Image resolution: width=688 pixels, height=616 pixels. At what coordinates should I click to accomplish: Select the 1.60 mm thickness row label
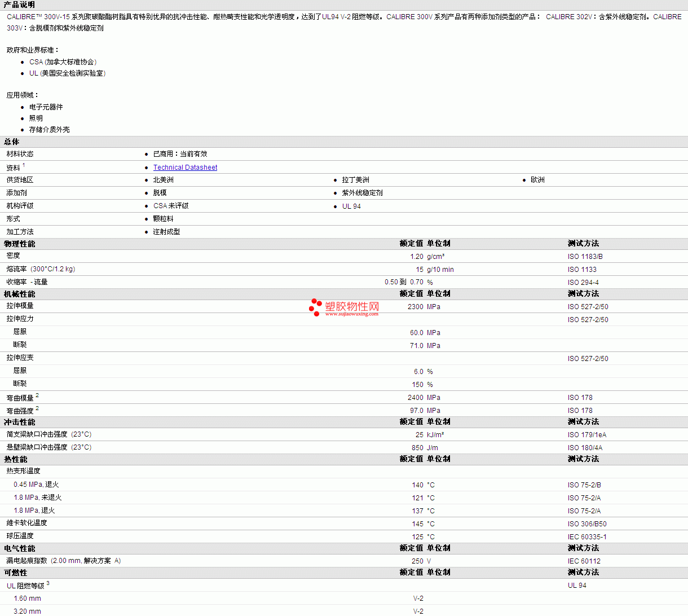pyautogui.click(x=28, y=599)
